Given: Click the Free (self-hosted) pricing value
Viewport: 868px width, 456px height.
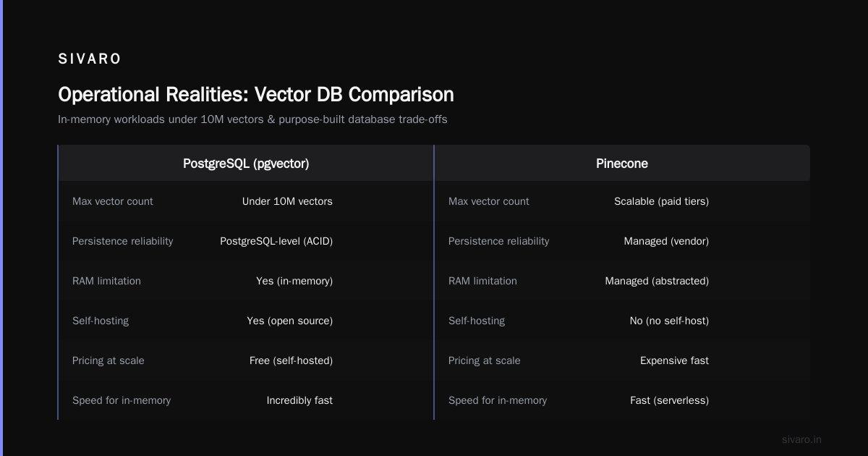Looking at the screenshot, I should [291, 360].
